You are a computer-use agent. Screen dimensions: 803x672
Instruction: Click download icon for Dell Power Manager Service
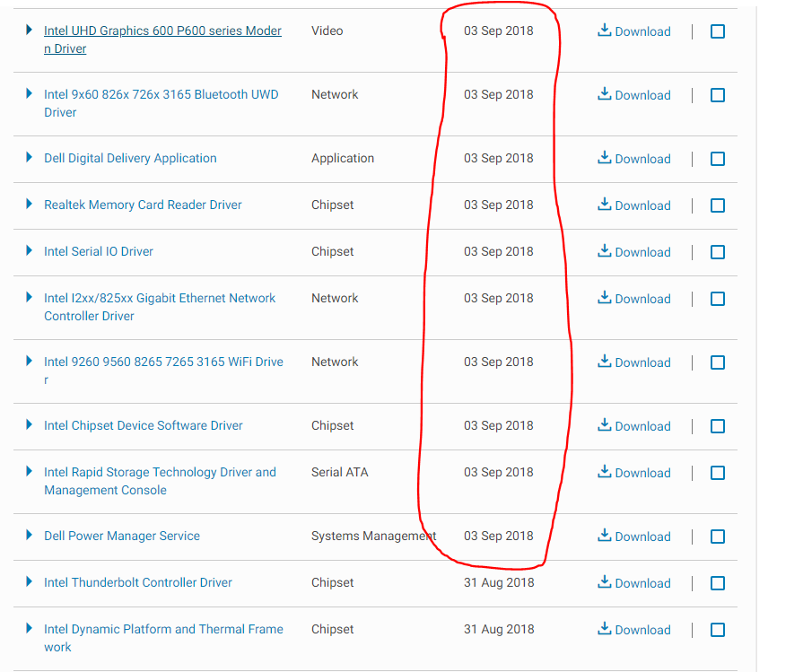click(605, 536)
